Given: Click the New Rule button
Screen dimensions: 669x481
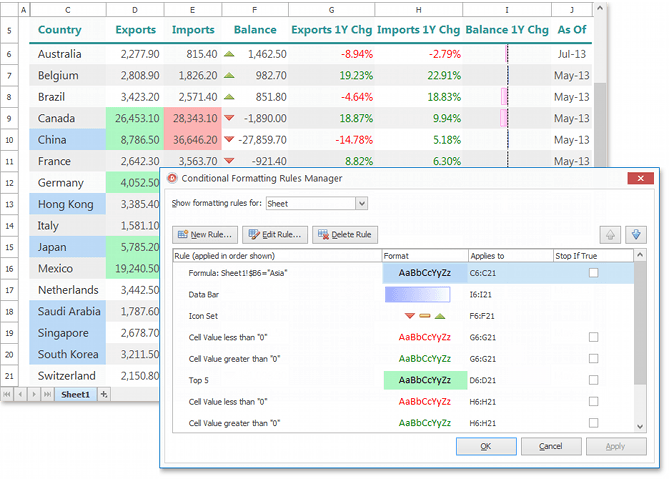Looking at the screenshot, I should (204, 235).
